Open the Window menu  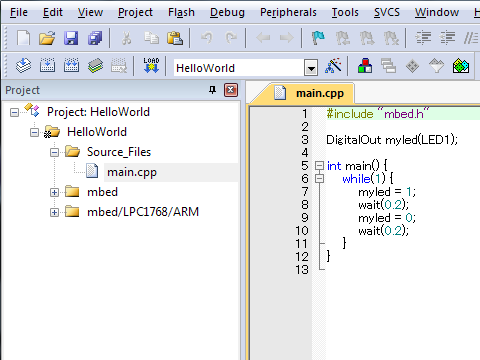click(437, 12)
